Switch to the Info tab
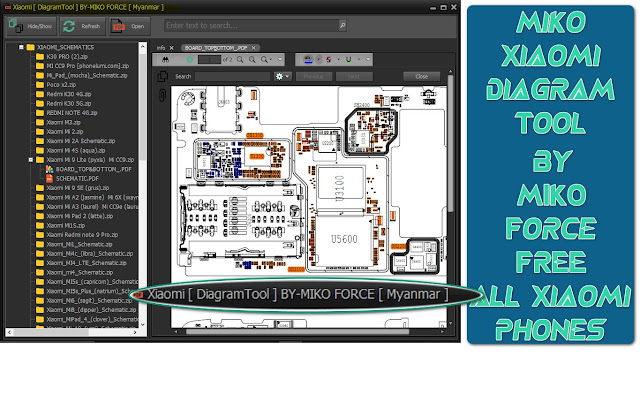This screenshot has height=402, width=640. pyautogui.click(x=160, y=48)
